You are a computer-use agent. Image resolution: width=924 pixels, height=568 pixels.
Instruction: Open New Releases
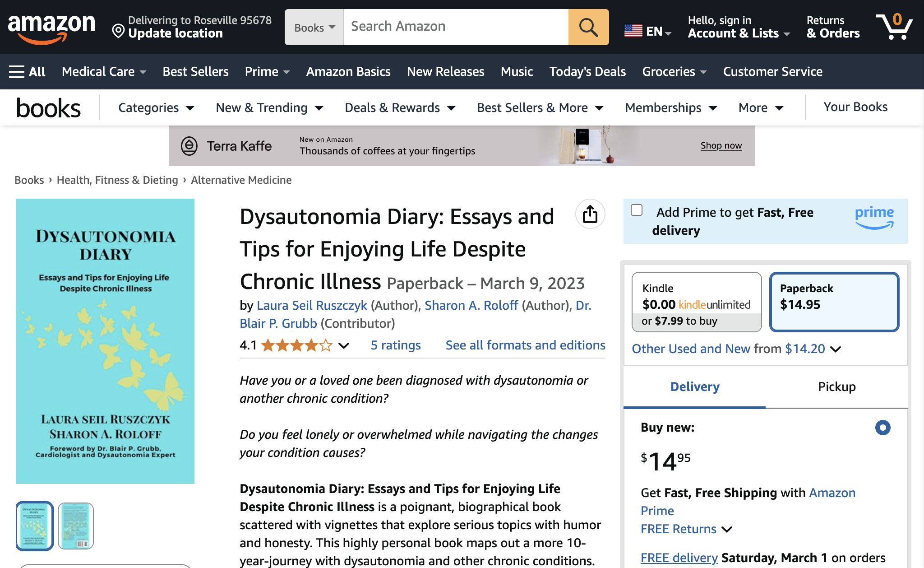tap(445, 72)
